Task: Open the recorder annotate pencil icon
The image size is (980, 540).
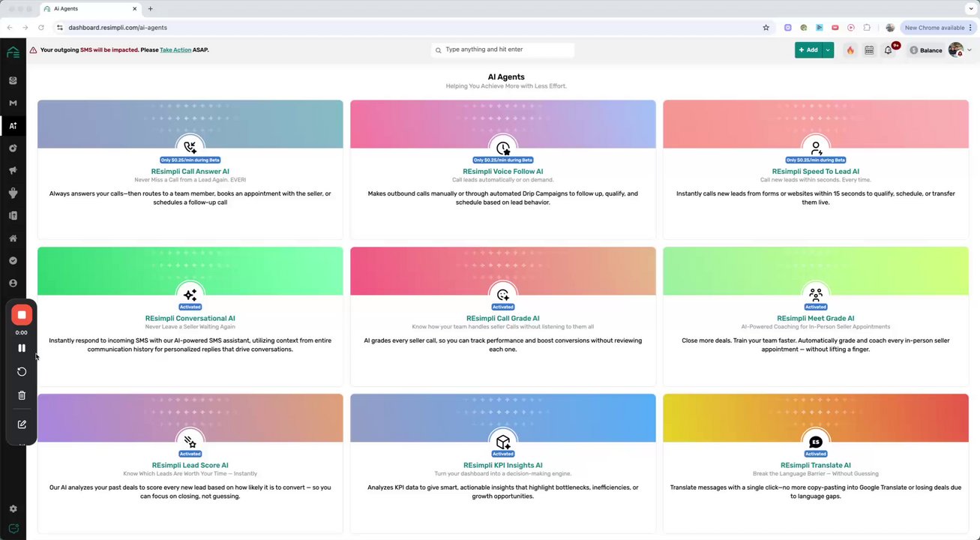Action: (22, 424)
